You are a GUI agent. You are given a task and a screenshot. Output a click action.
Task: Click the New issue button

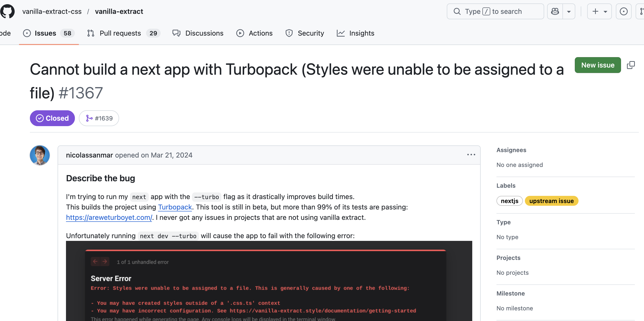coord(598,65)
